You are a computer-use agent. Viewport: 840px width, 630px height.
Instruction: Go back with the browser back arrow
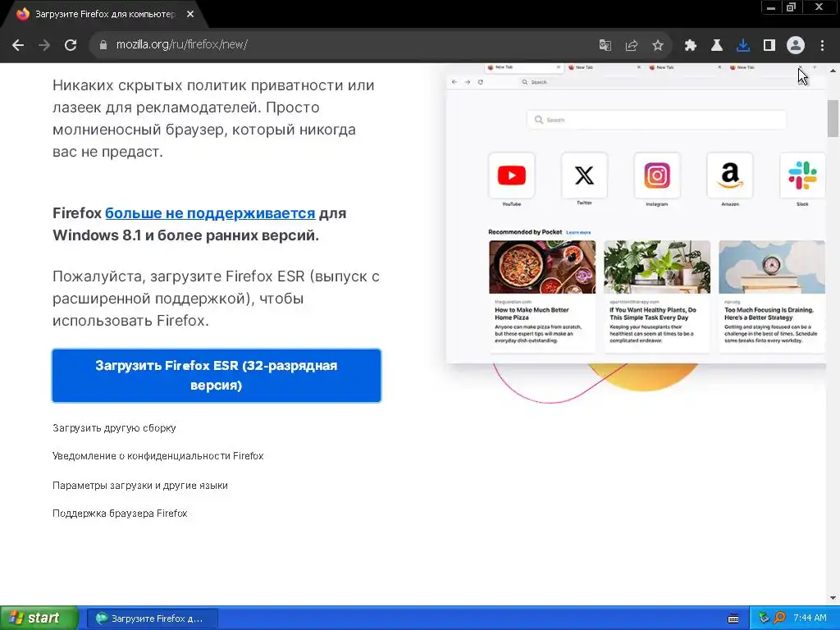click(x=18, y=45)
